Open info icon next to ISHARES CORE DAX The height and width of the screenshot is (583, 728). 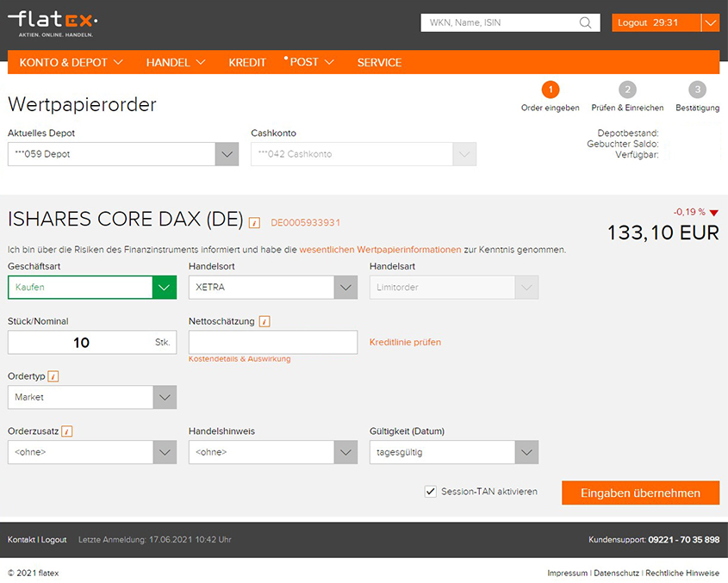point(254,223)
